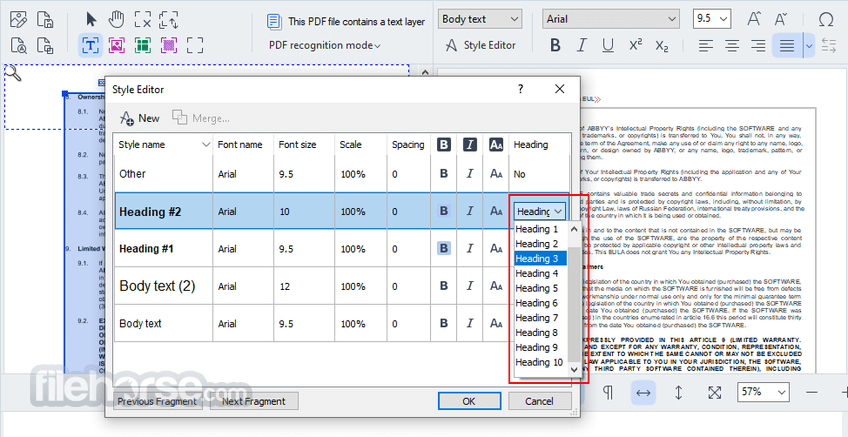Align text right in main toolbar
848x437 pixels.
[x=759, y=45]
